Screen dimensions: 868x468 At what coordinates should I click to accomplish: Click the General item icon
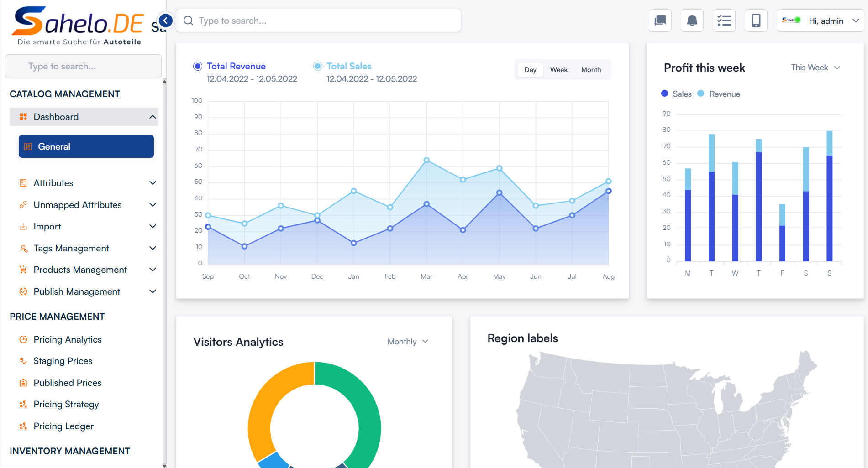[28, 146]
